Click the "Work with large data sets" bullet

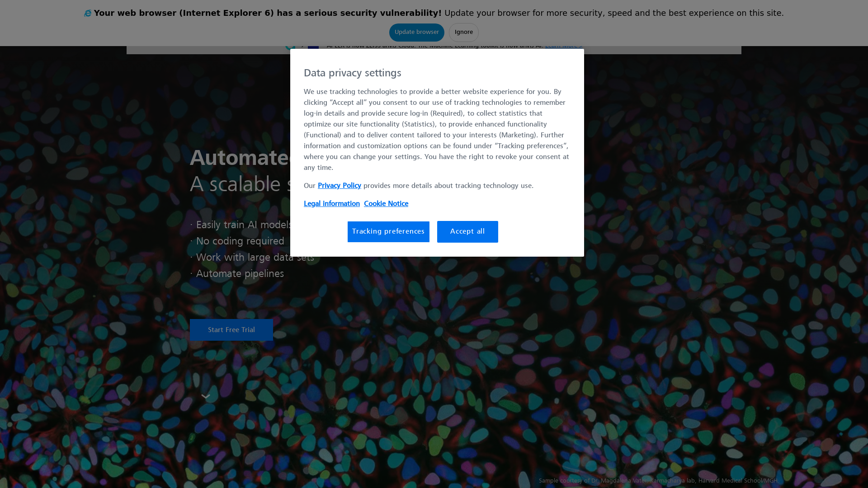click(252, 258)
